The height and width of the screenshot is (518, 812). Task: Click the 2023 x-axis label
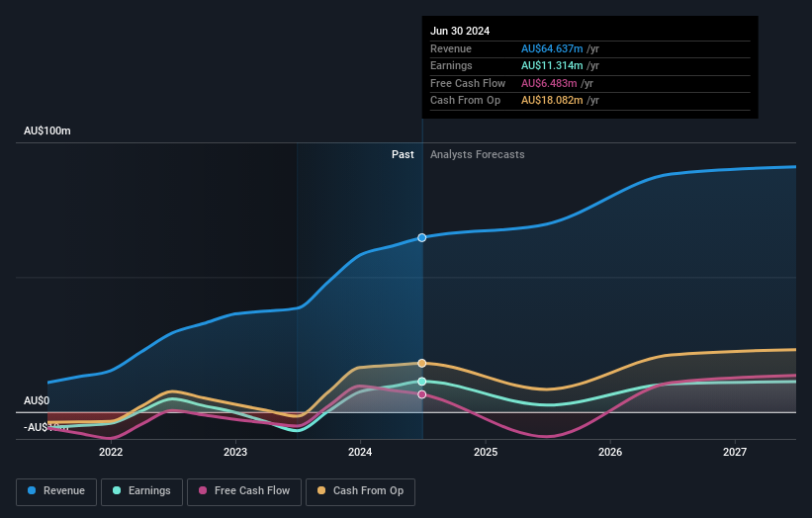tap(235, 453)
